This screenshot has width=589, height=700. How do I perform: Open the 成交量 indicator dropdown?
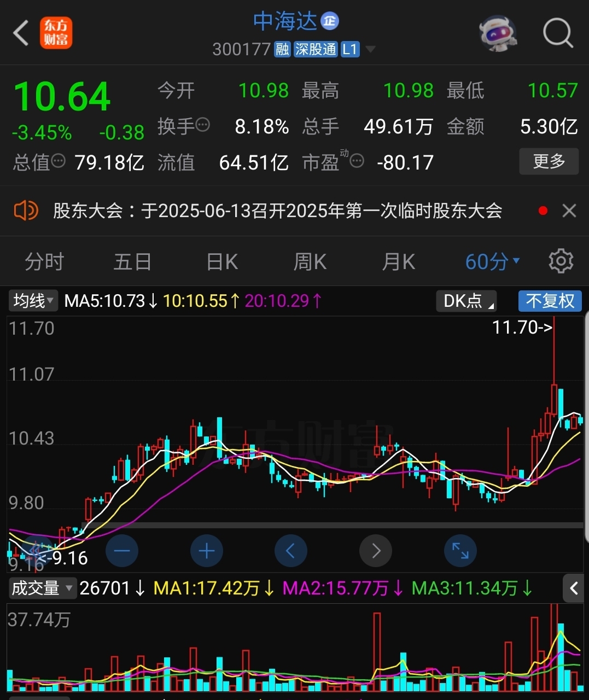[x=42, y=588]
